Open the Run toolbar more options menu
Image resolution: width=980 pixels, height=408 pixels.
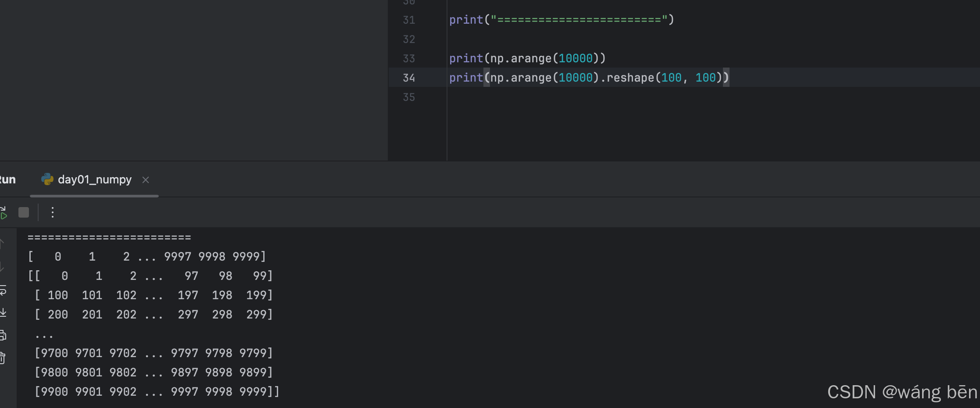click(53, 213)
